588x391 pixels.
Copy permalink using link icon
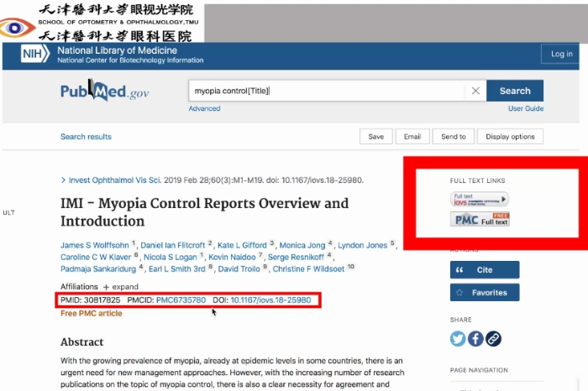coord(494,339)
